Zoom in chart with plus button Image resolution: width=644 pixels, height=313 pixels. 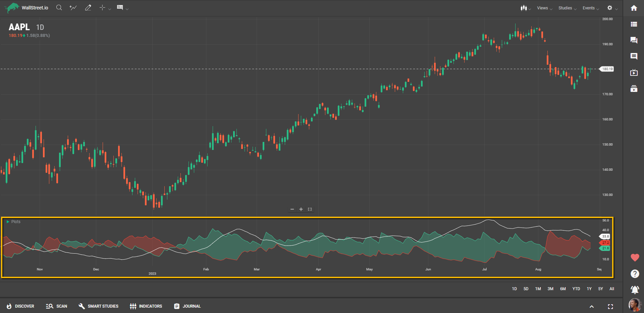[301, 209]
